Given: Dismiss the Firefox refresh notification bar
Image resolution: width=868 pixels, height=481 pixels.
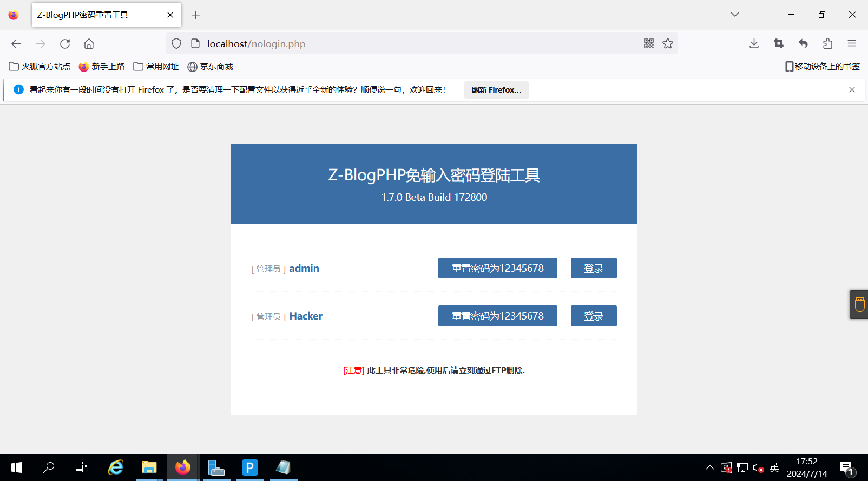Looking at the screenshot, I should [x=852, y=90].
